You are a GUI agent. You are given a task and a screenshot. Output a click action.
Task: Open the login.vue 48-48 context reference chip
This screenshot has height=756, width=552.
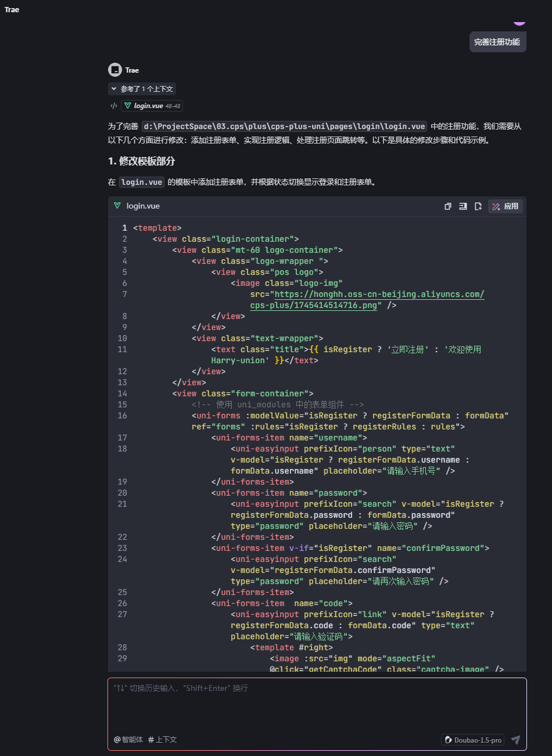(152, 106)
